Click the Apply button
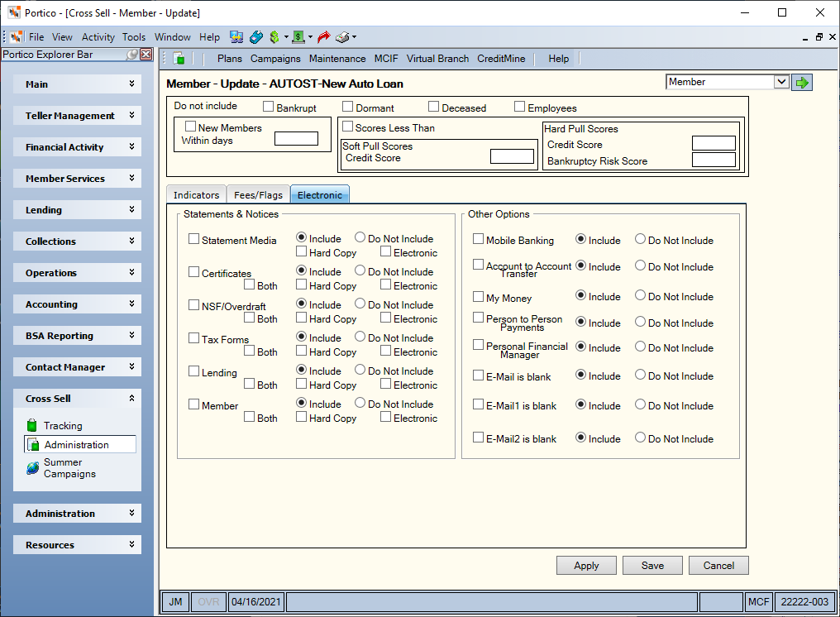This screenshot has width=840, height=617. pos(587,566)
